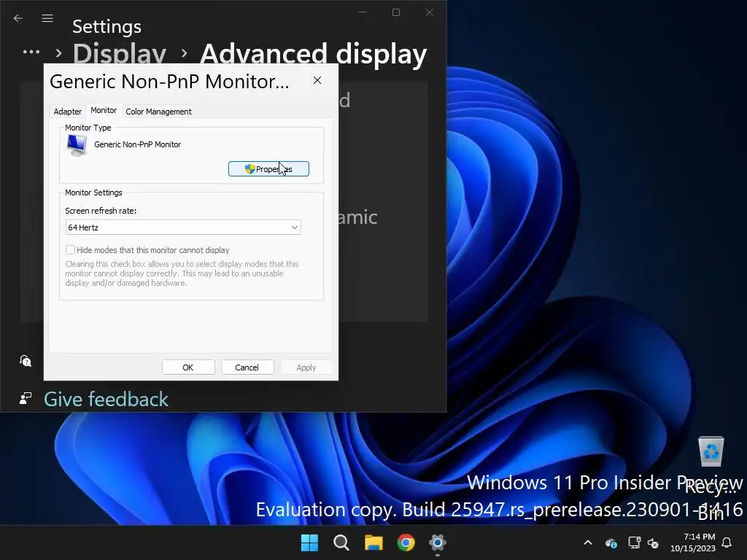Click the monitor type icon
This screenshot has width=747, height=560.
coord(77,145)
